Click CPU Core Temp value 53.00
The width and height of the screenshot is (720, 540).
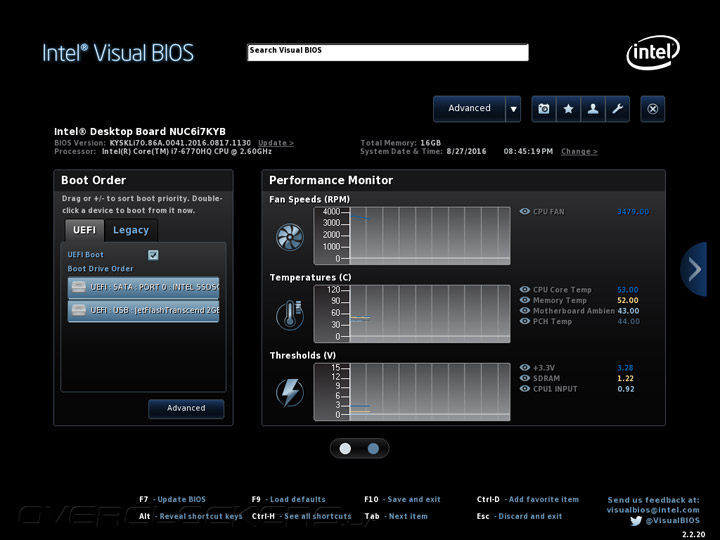[x=628, y=290]
